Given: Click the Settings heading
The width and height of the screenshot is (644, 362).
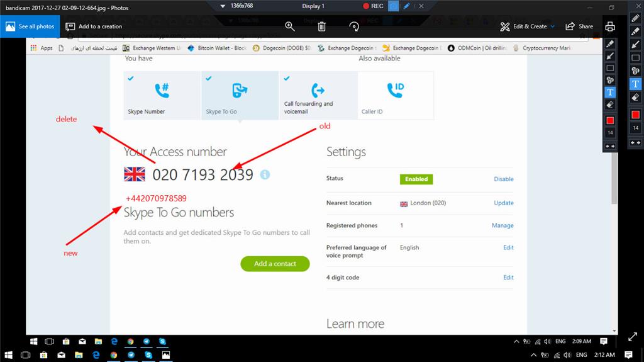Looking at the screenshot, I should tap(346, 152).
